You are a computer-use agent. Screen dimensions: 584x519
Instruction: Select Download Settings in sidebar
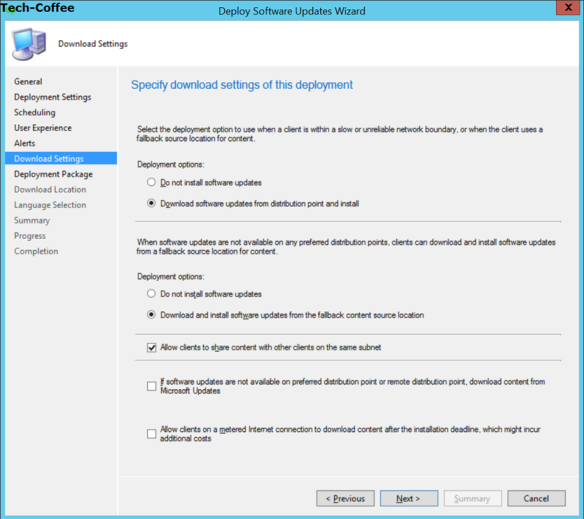pos(61,158)
